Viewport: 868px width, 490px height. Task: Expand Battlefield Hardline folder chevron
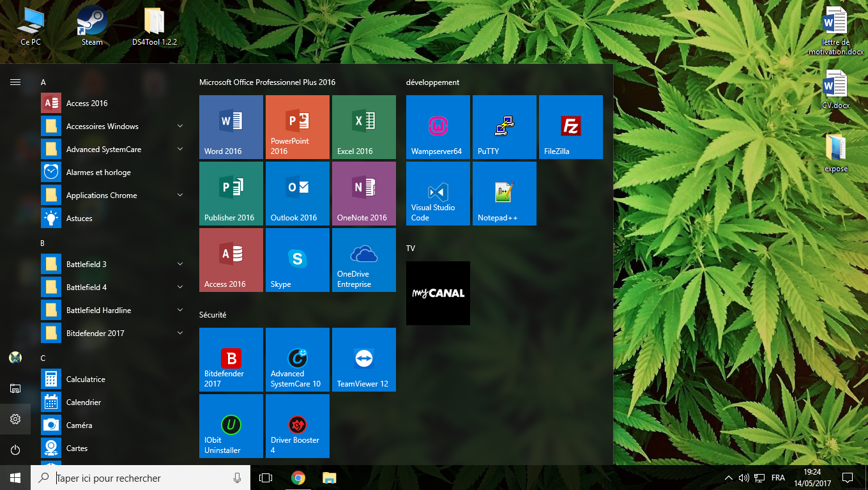pyautogui.click(x=180, y=310)
